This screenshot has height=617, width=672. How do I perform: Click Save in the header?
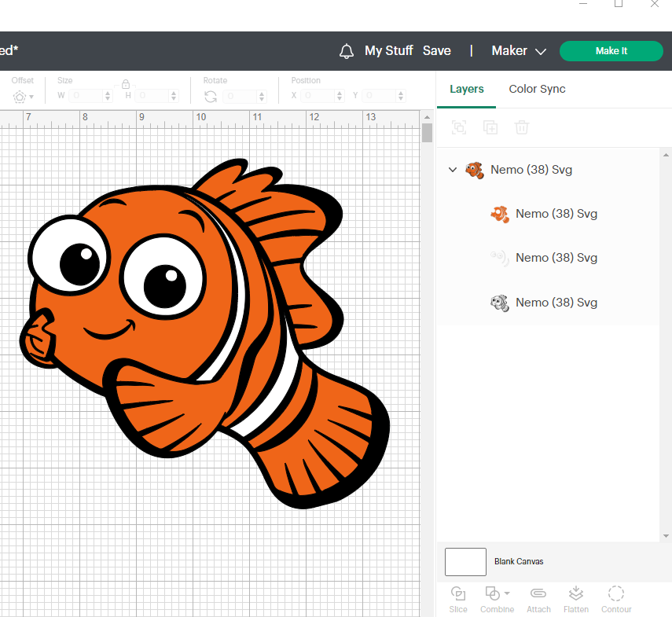[x=437, y=51]
